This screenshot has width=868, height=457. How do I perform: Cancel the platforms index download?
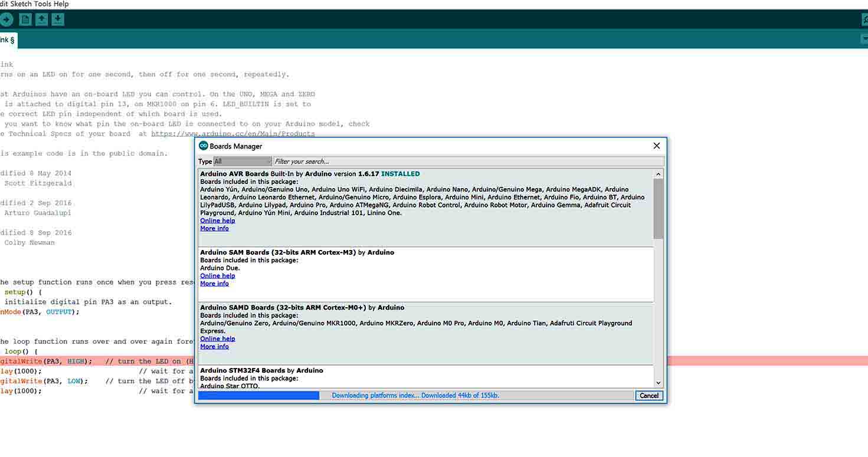[x=649, y=396]
